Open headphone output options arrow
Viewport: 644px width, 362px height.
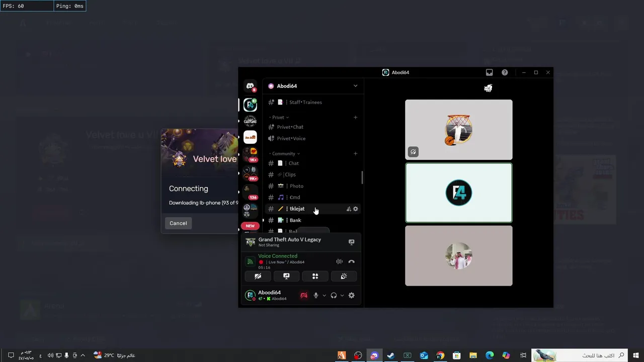342,296
